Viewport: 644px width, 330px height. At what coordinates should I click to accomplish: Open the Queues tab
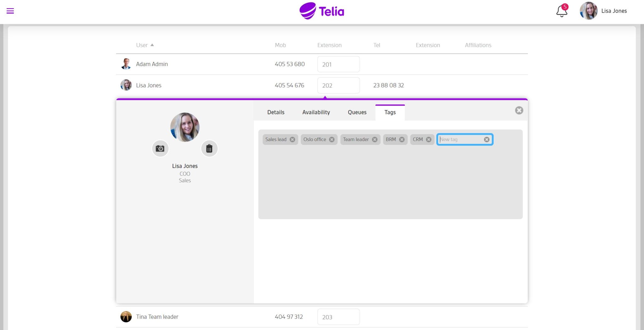pos(357,112)
